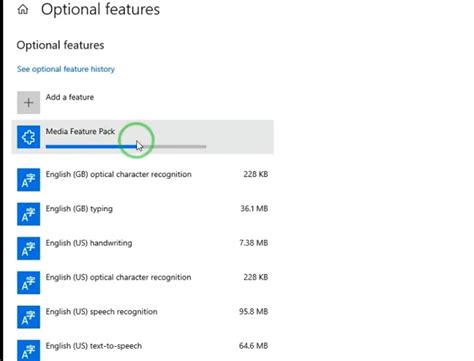Expand the English (US) handwriting entry

click(x=143, y=248)
